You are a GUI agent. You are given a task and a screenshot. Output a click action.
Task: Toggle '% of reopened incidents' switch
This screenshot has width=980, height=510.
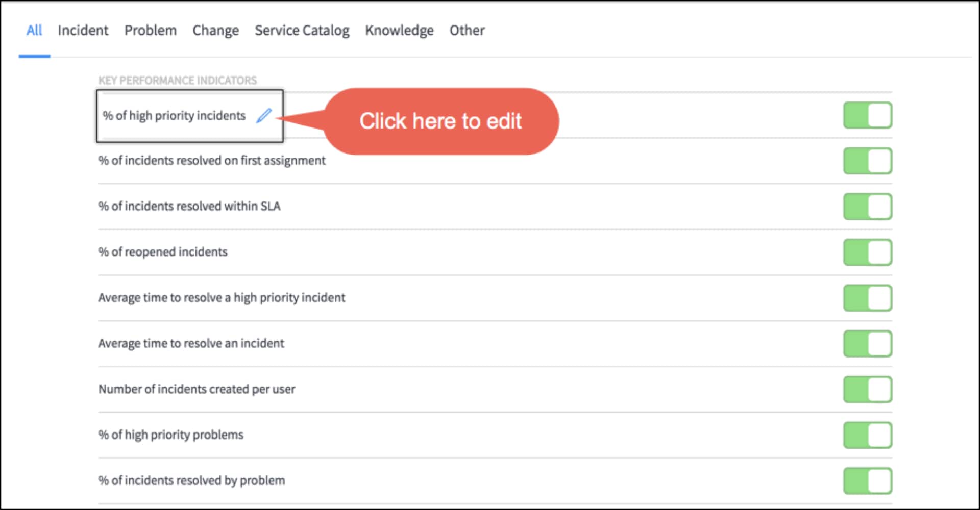pos(867,252)
